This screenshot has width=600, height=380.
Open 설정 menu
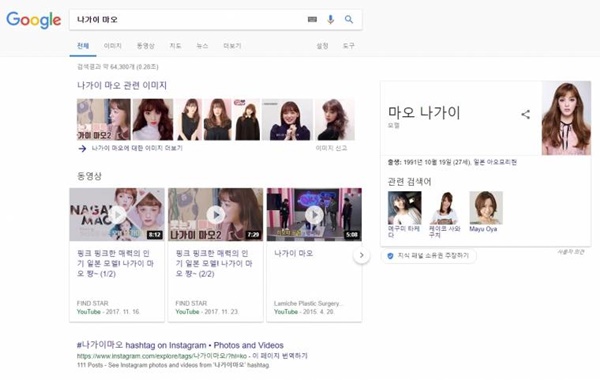pyautogui.click(x=322, y=46)
